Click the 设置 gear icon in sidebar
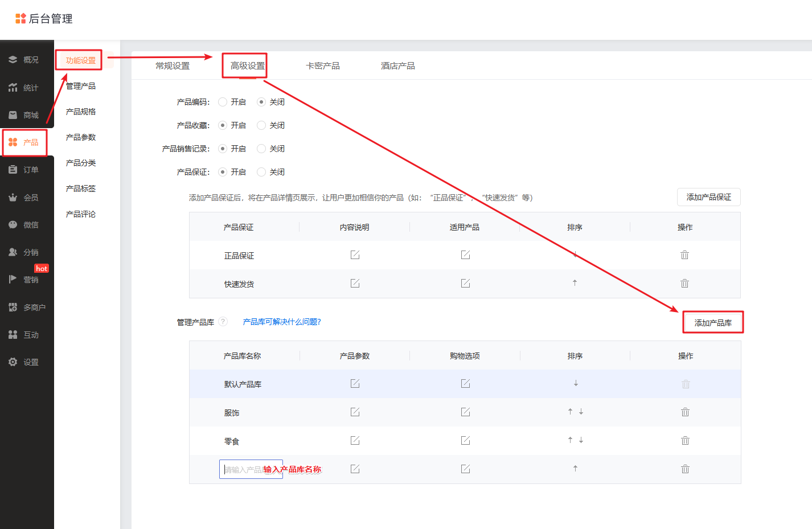The image size is (812, 529). tap(26, 362)
